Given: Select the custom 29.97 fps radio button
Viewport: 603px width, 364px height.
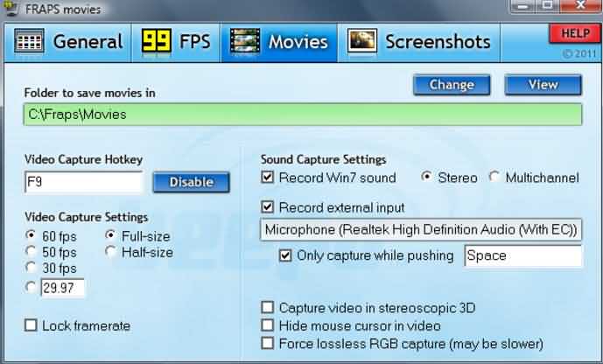Looking at the screenshot, I should [x=31, y=287].
